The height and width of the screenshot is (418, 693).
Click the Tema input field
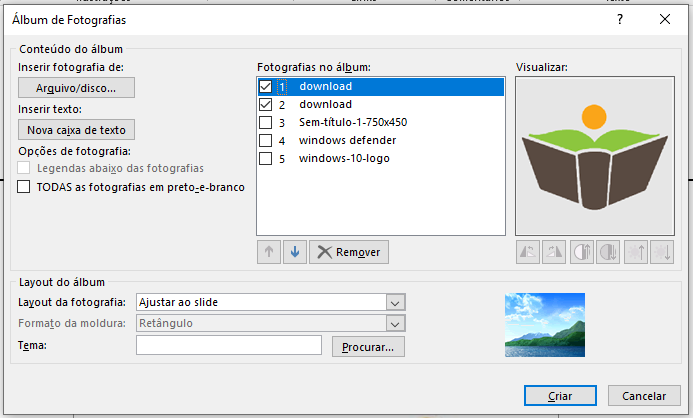click(228, 346)
